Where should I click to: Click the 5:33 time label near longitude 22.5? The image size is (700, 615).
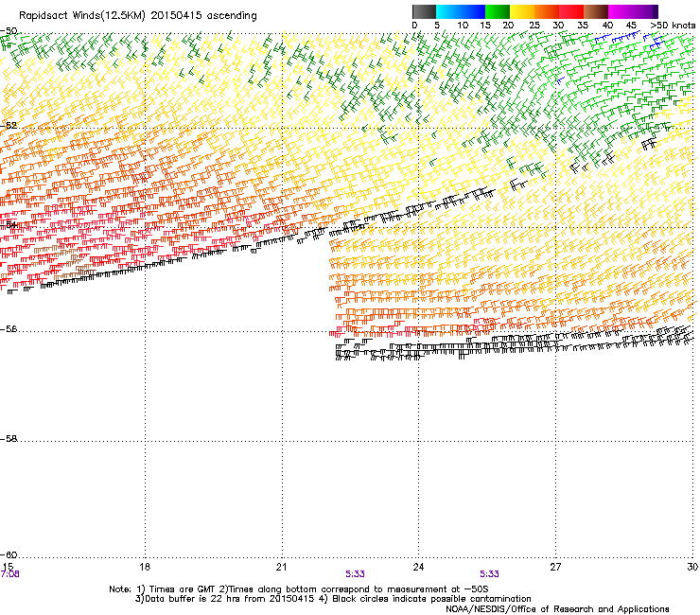(355, 574)
